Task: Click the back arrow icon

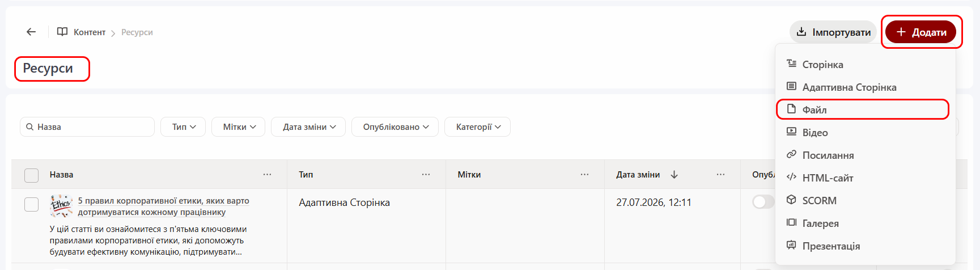Action: coord(31,32)
